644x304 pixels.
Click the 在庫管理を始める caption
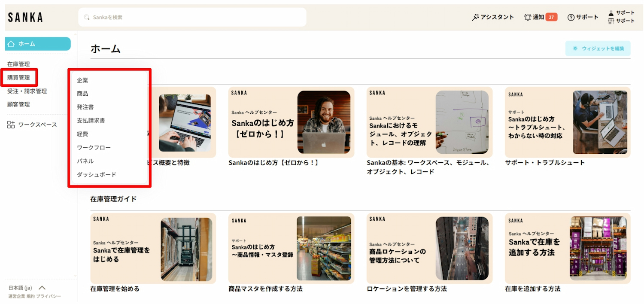click(x=115, y=289)
